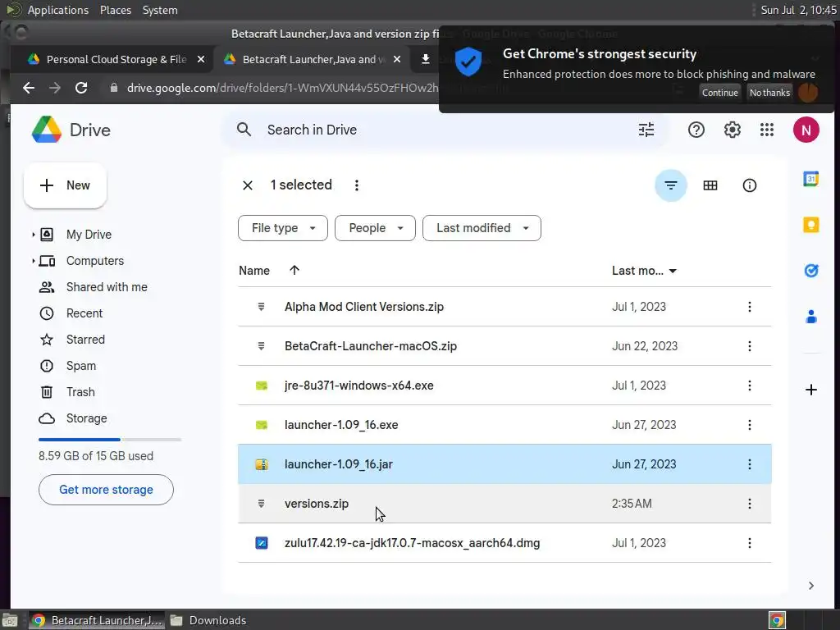Reload the page in Chrome
This screenshot has width=840, height=630.
click(x=81, y=88)
